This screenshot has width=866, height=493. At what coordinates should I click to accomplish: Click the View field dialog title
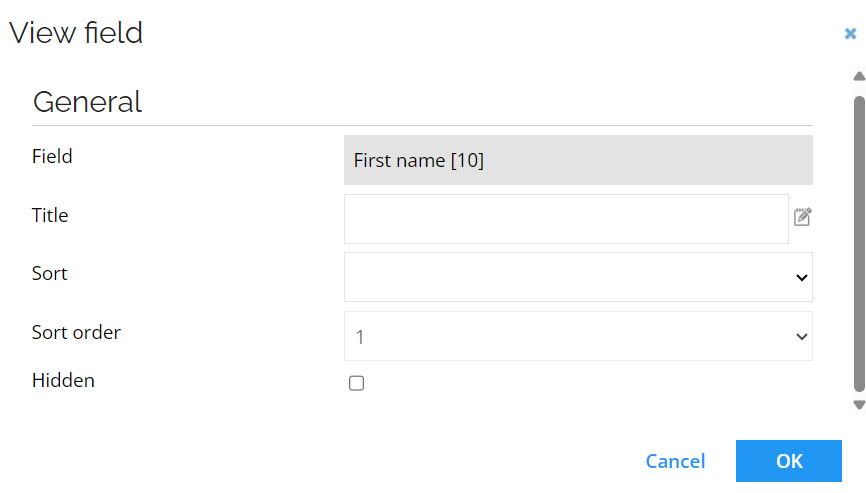(x=76, y=33)
